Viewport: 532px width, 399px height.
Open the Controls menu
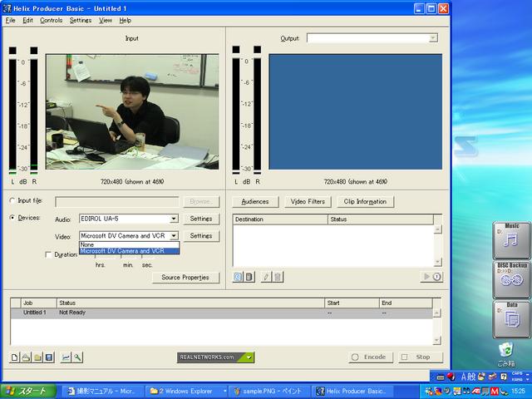pyautogui.click(x=52, y=20)
